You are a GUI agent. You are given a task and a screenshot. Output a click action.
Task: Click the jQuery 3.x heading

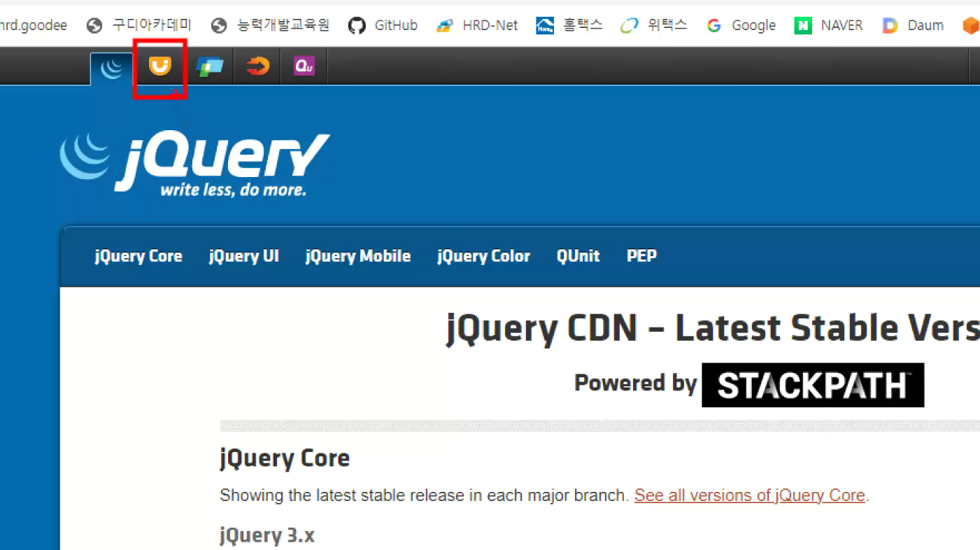click(x=267, y=536)
